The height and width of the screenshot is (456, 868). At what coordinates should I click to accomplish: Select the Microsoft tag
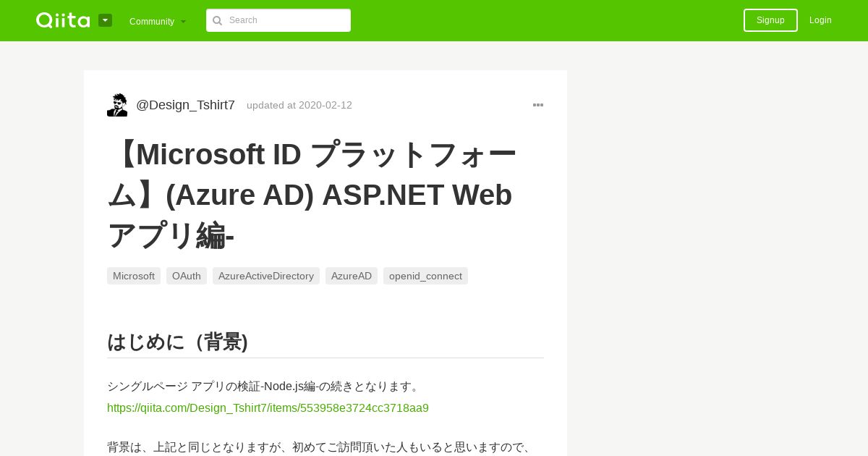coord(134,276)
